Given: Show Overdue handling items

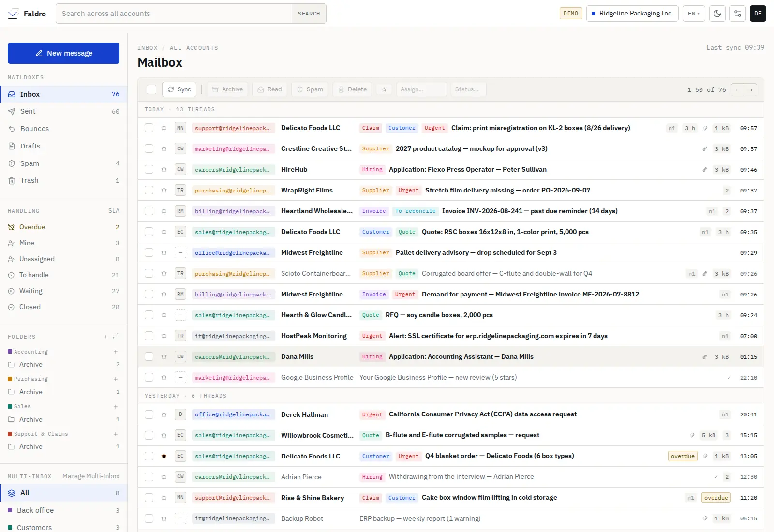Looking at the screenshot, I should pos(63,227).
